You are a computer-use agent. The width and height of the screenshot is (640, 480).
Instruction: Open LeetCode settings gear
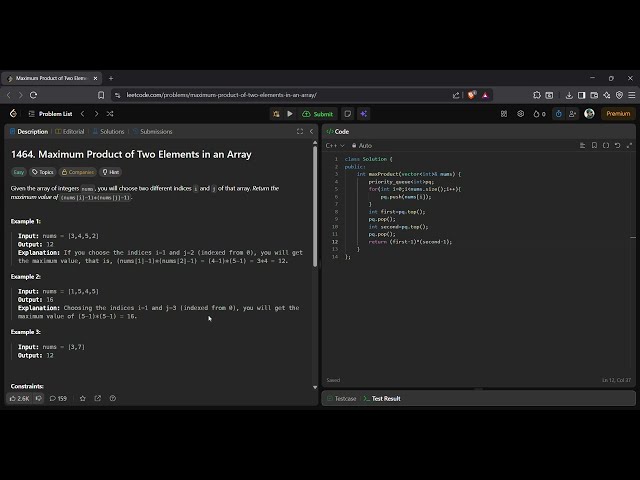(x=520, y=114)
